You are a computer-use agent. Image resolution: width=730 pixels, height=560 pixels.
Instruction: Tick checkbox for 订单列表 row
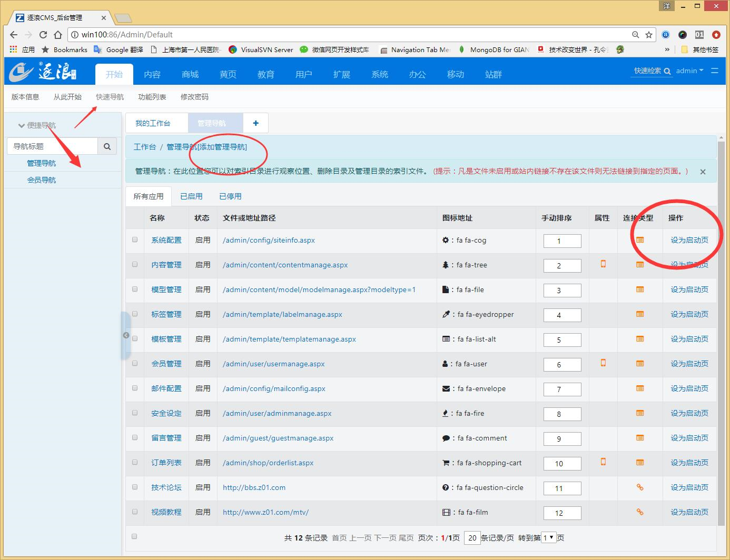coord(135,462)
